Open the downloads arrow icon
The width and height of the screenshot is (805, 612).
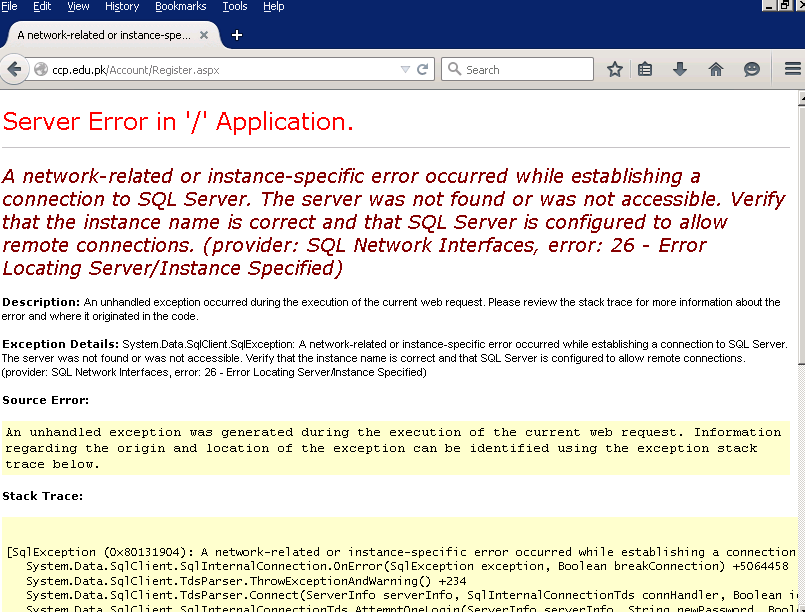pyautogui.click(x=680, y=69)
